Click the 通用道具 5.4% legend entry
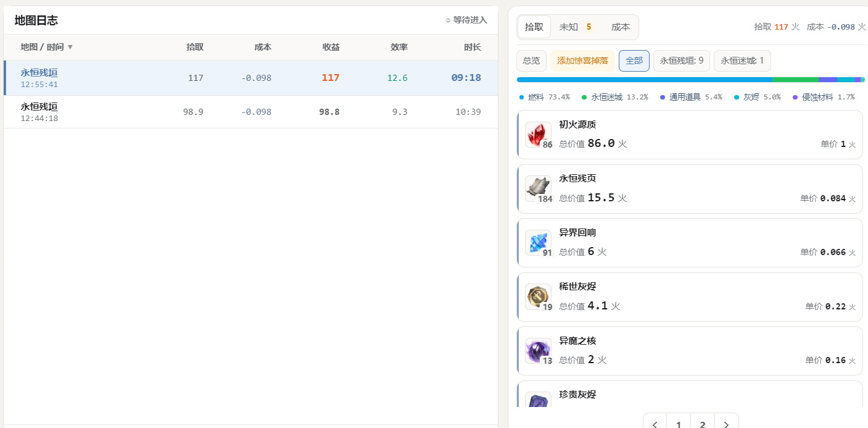Viewport: 868px width, 428px height. coord(691,97)
